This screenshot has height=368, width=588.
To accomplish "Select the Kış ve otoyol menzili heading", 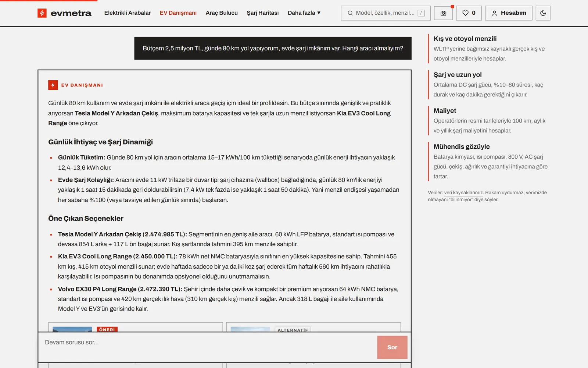I will point(465,39).
